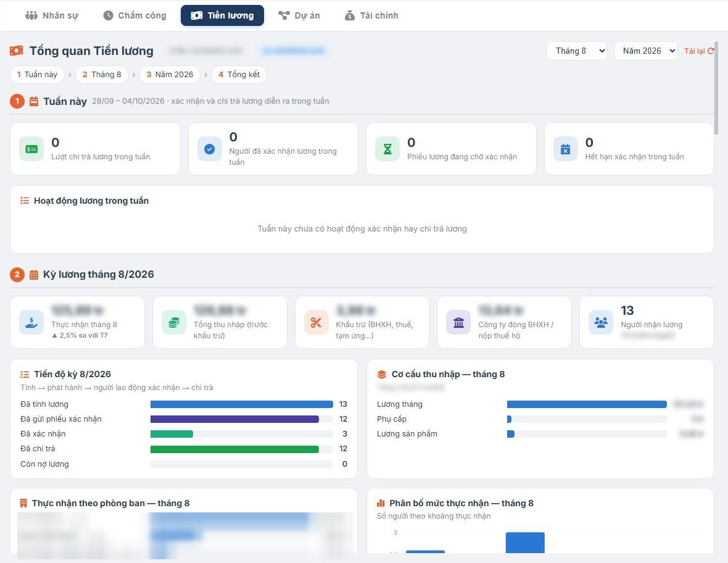This screenshot has width=728, height=563.
Task: Click the Đã tính lương progress bar
Action: click(241, 404)
